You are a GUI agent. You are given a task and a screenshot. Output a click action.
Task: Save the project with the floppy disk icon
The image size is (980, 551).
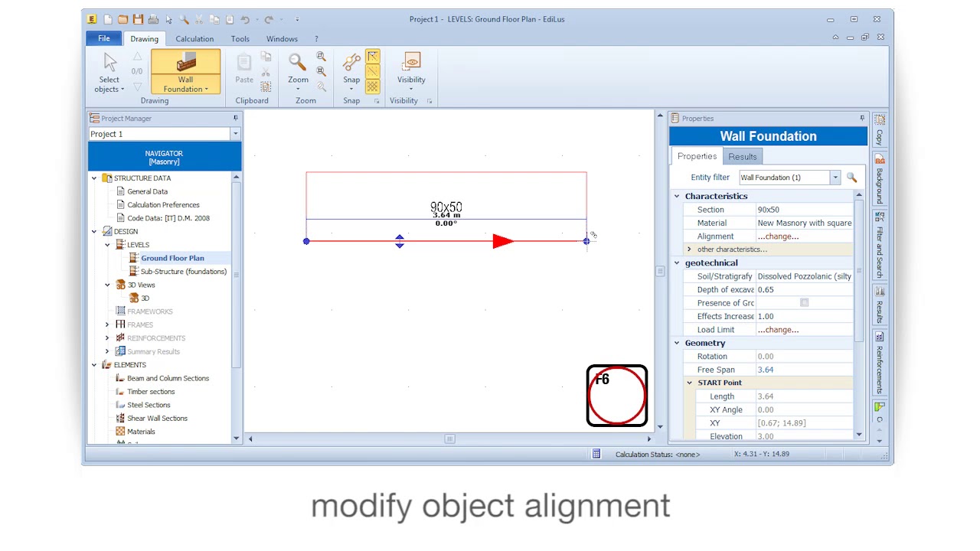[138, 19]
